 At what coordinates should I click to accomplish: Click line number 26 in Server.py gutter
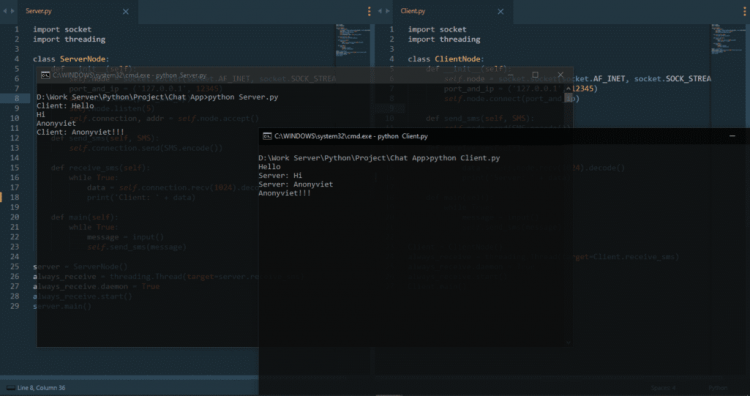(15, 276)
